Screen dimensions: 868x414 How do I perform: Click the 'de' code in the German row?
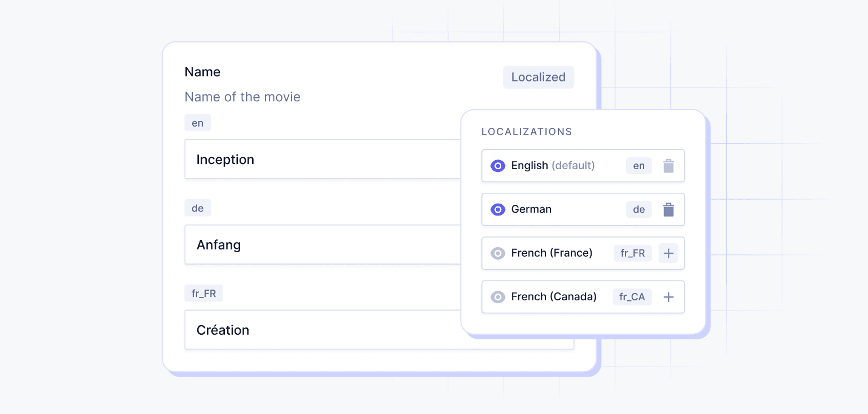click(639, 209)
